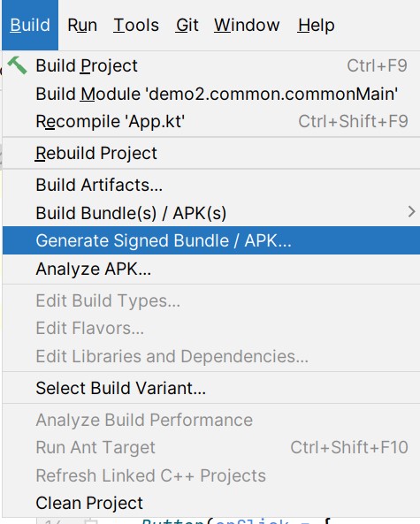Open the Git menu
420x524 pixels.
click(187, 25)
